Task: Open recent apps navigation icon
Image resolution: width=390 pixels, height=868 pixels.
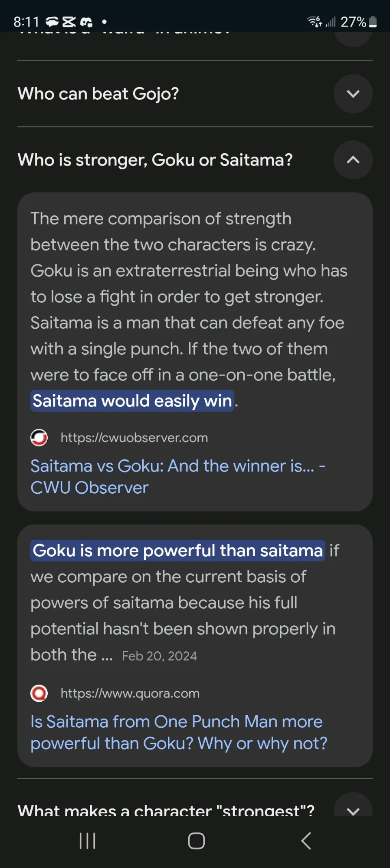Action: (x=87, y=841)
